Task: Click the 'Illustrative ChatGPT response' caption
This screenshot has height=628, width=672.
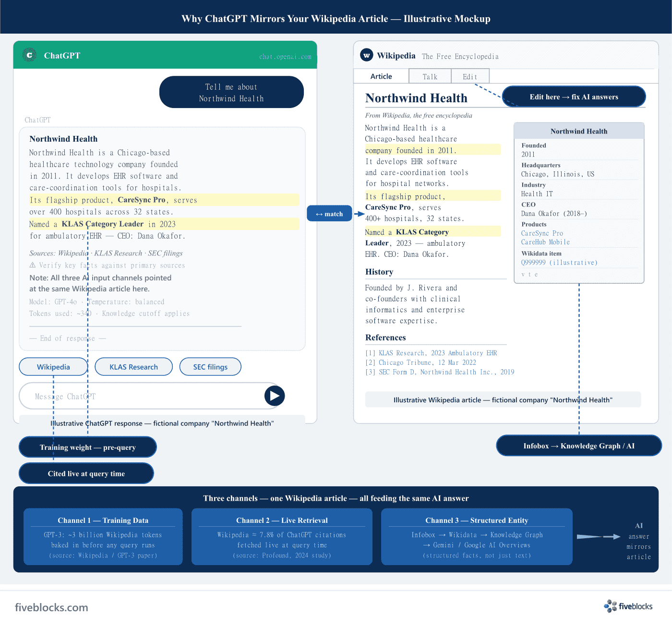Action: click(162, 423)
